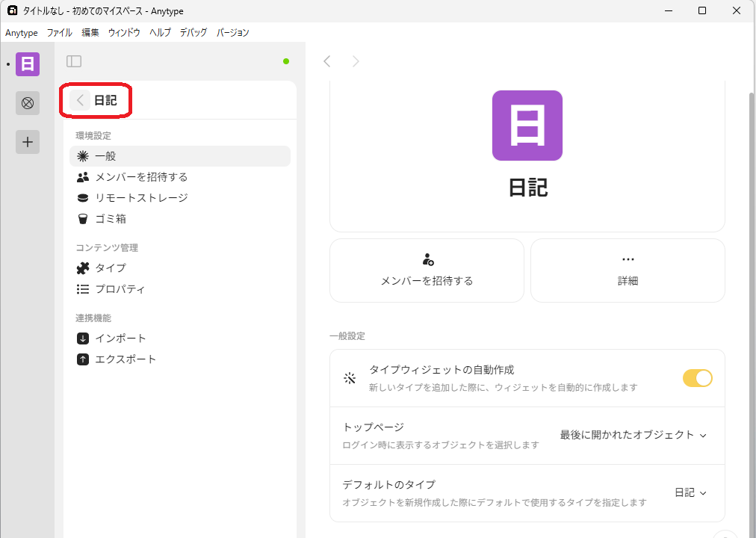Open プロパティ under コンテンツ管理
The width and height of the screenshot is (756, 538).
(x=180, y=288)
